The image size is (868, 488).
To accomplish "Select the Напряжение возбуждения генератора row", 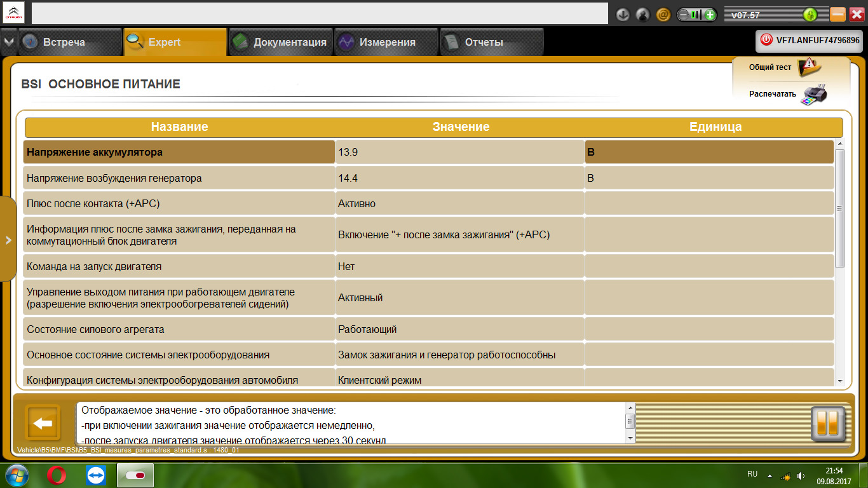I will [429, 178].
